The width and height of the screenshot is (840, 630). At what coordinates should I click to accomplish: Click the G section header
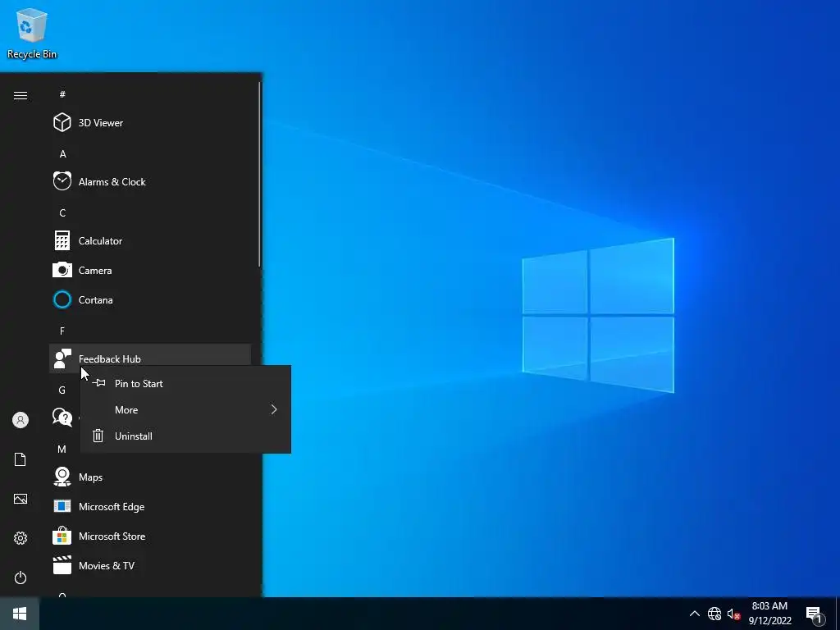tap(62, 390)
